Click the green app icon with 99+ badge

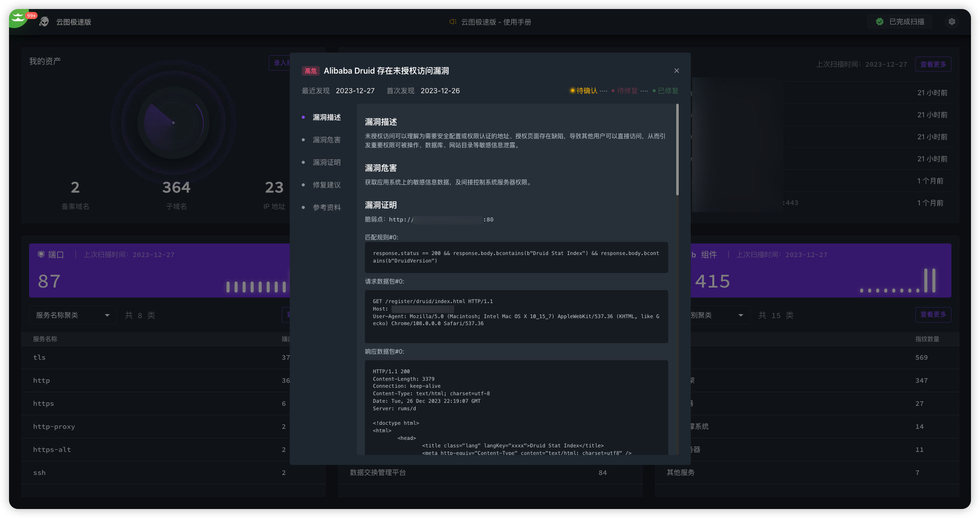(19, 19)
